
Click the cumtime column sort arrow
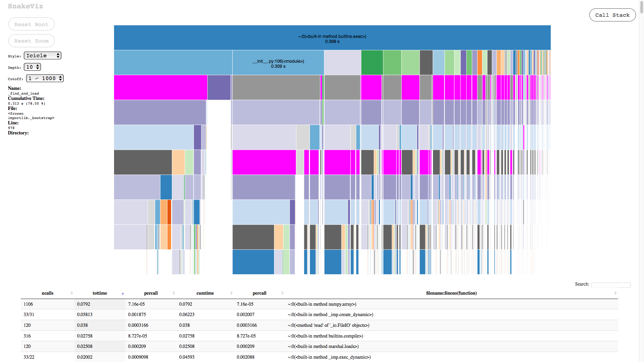pos(231,293)
